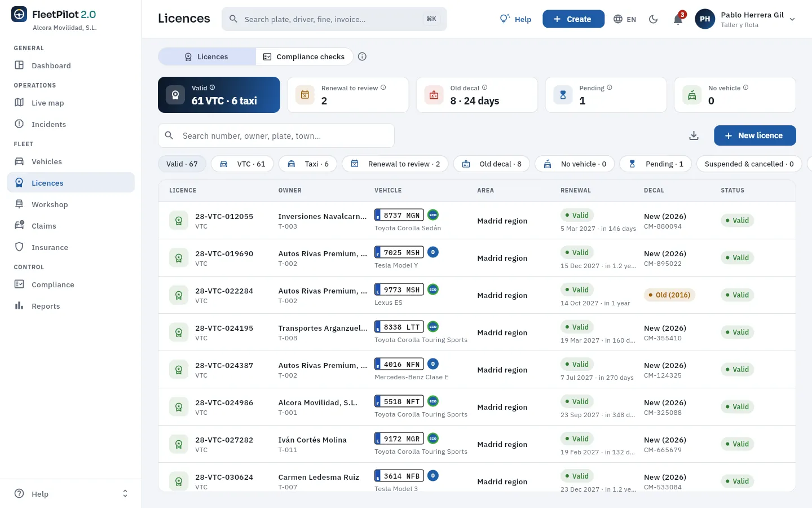Go to Incidents page
The image size is (812, 508).
[x=70, y=124]
